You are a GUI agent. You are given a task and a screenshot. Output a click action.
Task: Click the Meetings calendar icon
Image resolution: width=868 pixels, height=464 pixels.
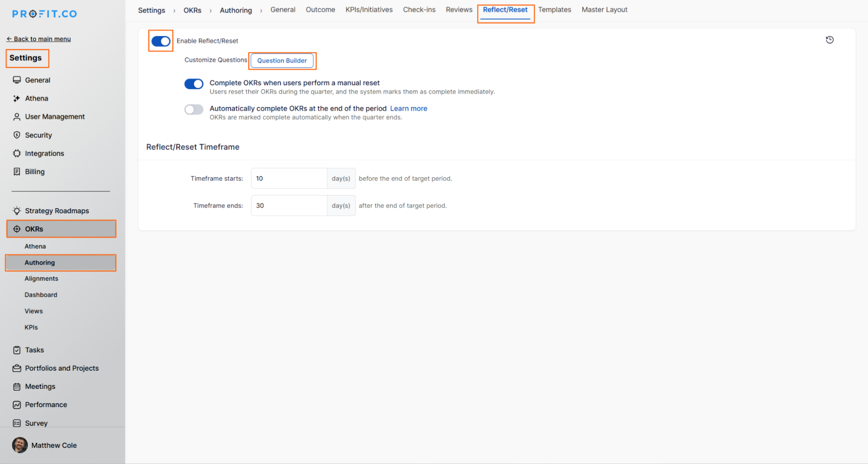[x=17, y=387]
